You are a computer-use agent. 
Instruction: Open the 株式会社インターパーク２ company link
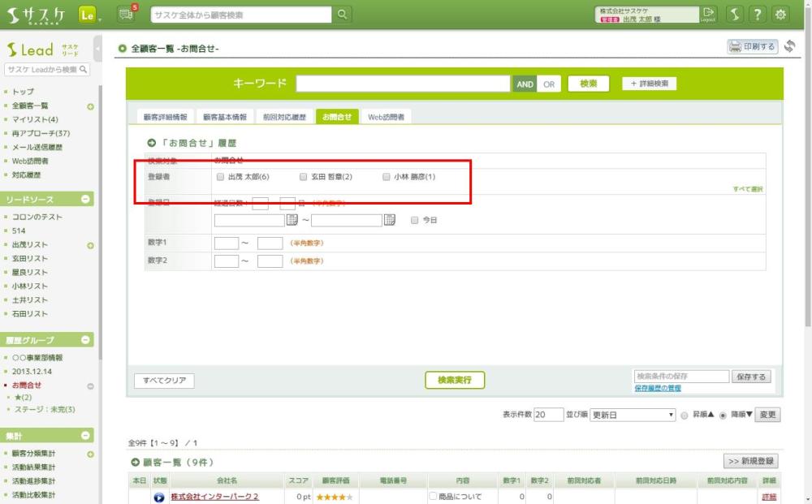(214, 497)
